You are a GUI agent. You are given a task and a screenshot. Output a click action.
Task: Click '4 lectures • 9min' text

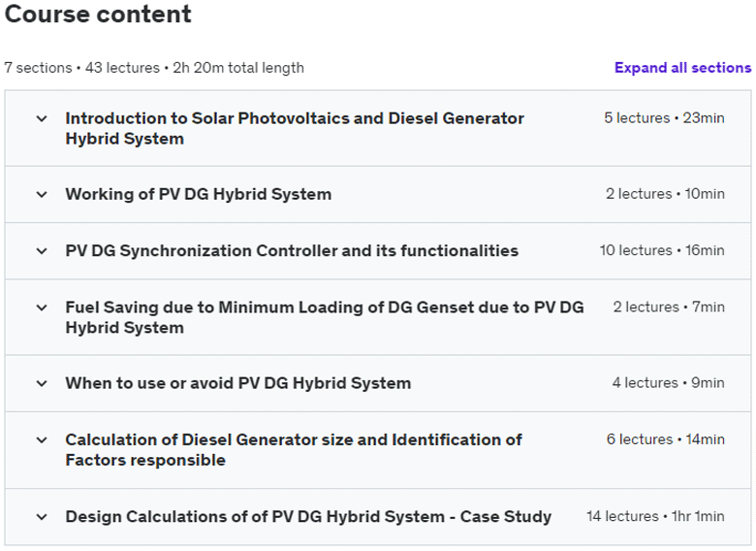[668, 382]
